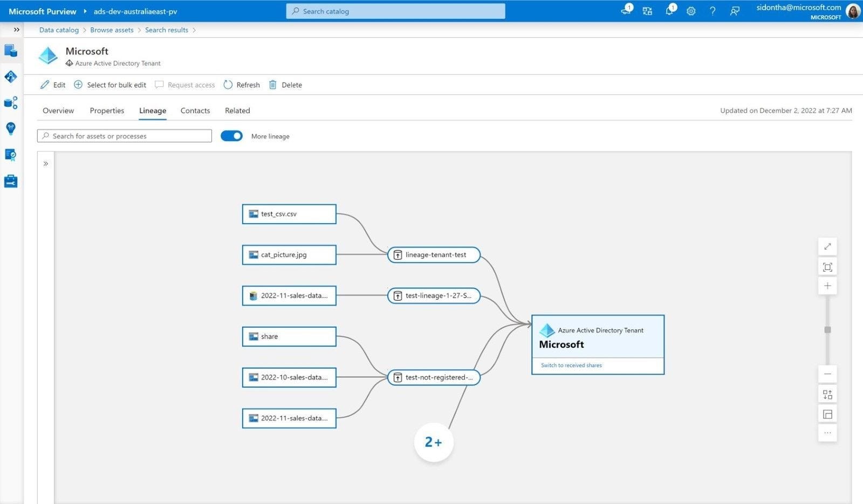Image resolution: width=863 pixels, height=504 pixels.
Task: Expand the 2+ hidden lineage nodes
Action: [434, 443]
